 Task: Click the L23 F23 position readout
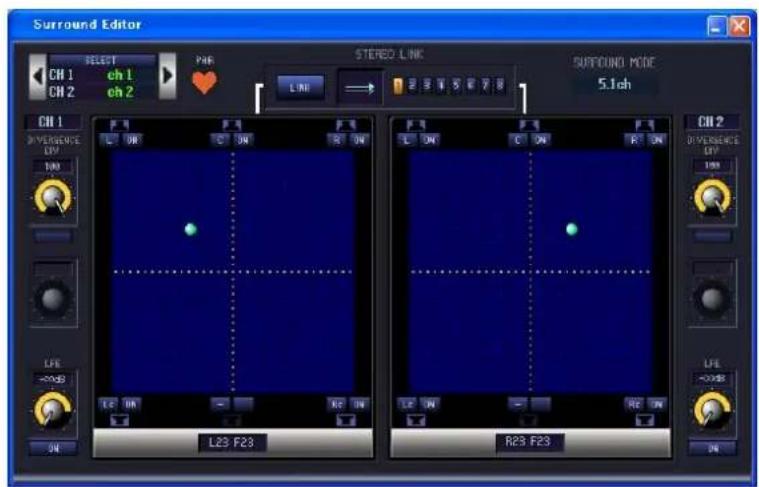point(232,442)
